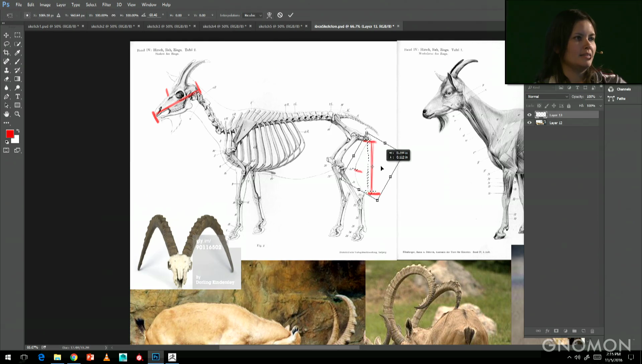Cancel the transform
The height and width of the screenshot is (364, 642).
[280, 15]
